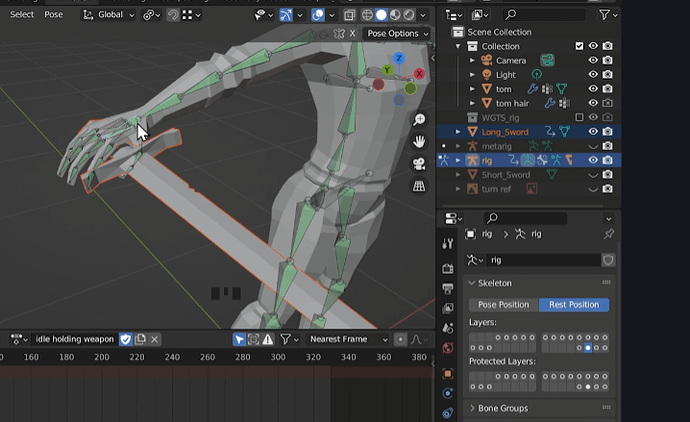Click the zoom view magnifier icon
The height and width of the screenshot is (422, 690).
click(x=419, y=119)
